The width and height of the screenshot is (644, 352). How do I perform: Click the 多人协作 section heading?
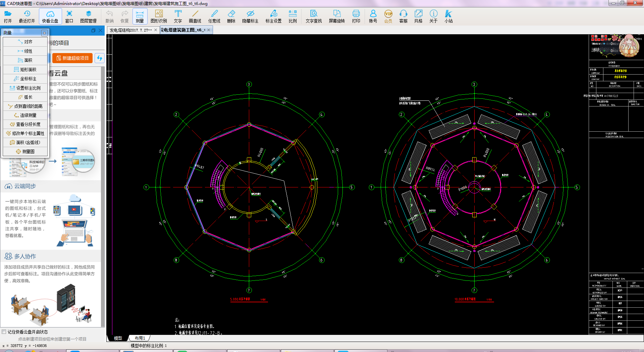25,256
